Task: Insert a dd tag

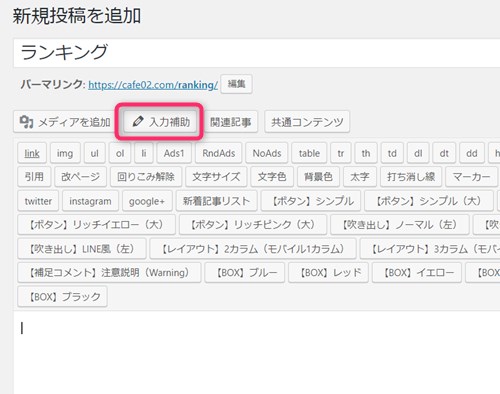Action: (472, 153)
